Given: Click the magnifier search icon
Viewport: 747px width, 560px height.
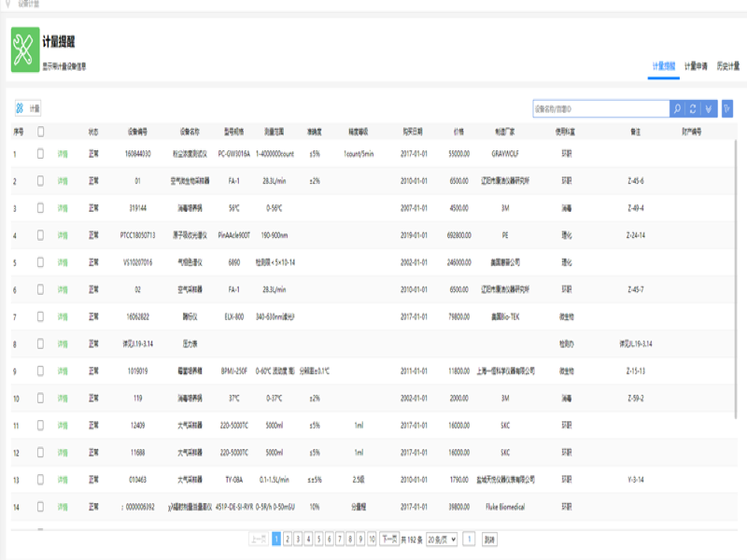Looking at the screenshot, I should (677, 108).
